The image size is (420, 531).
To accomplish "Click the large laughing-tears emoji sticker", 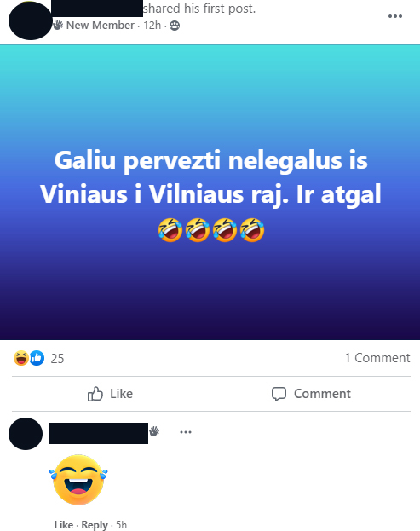I will pyautogui.click(x=78, y=480).
